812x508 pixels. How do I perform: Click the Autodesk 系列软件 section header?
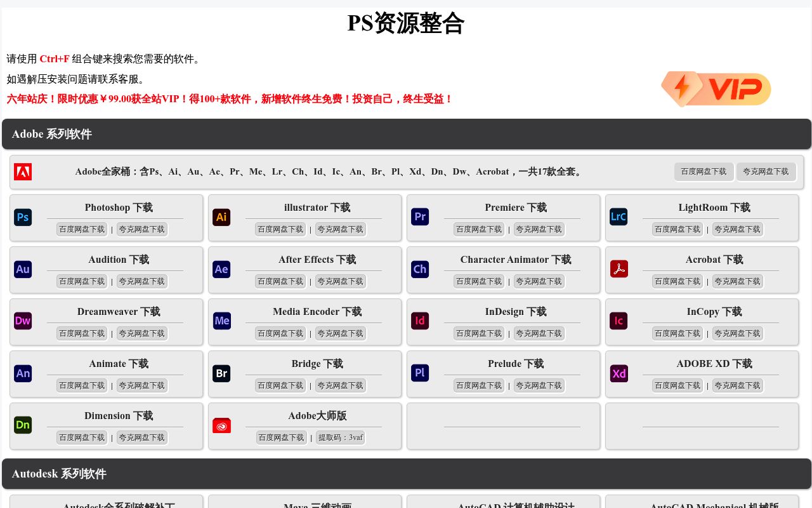(407, 474)
